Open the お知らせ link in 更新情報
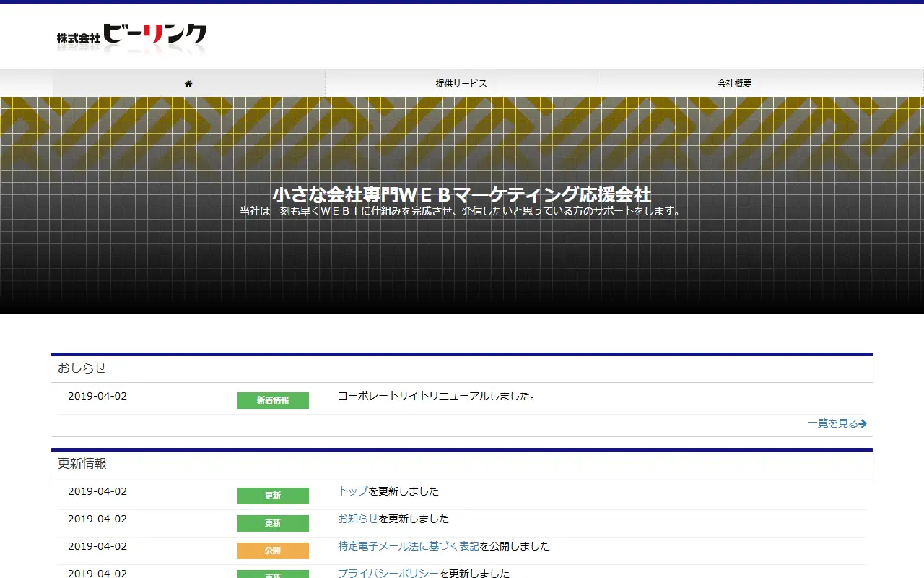The image size is (924, 578). (358, 519)
